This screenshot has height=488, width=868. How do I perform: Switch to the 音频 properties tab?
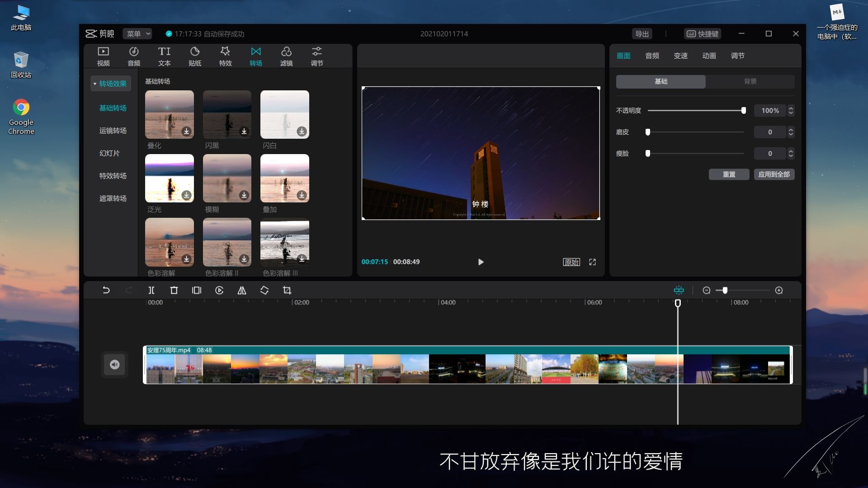click(x=652, y=56)
